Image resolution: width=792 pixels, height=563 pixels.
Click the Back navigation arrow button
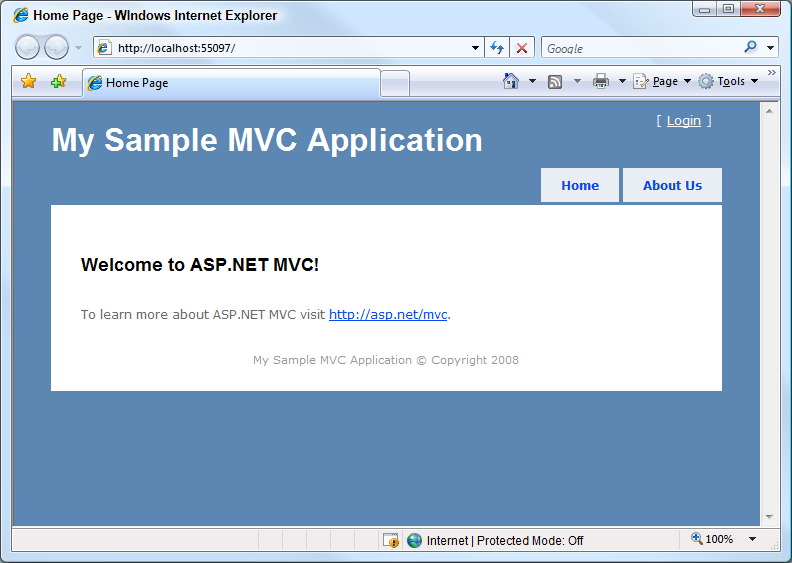27,48
